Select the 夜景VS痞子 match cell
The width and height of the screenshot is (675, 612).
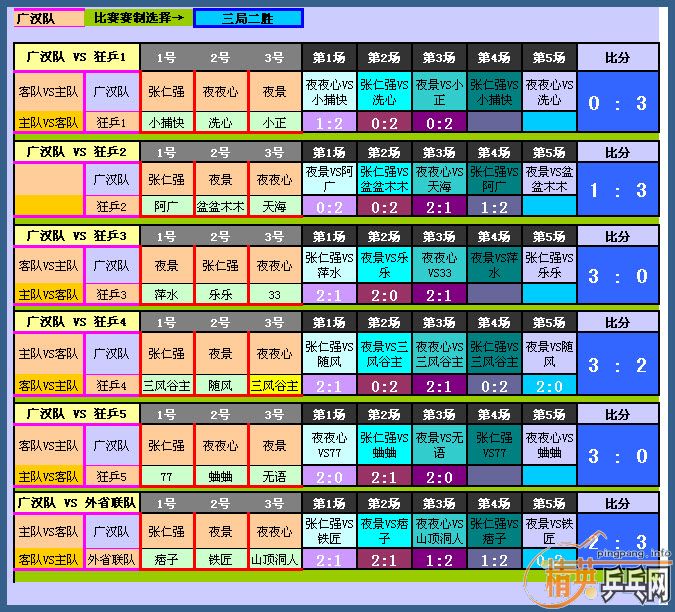coord(384,531)
